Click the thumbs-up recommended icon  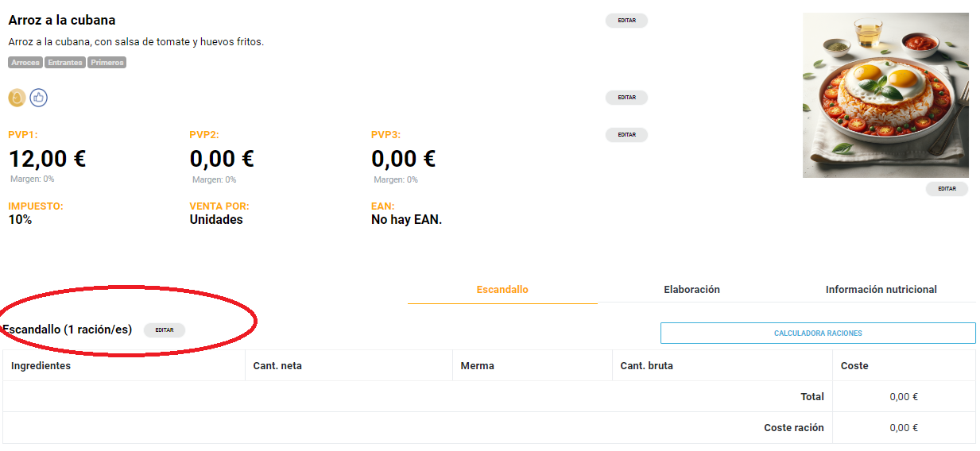pyautogui.click(x=39, y=98)
